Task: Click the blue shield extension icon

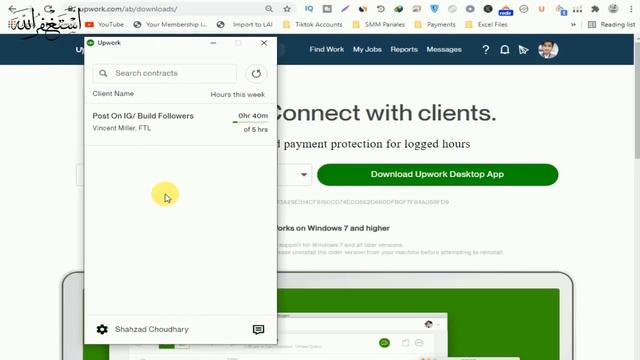Action: click(434, 9)
